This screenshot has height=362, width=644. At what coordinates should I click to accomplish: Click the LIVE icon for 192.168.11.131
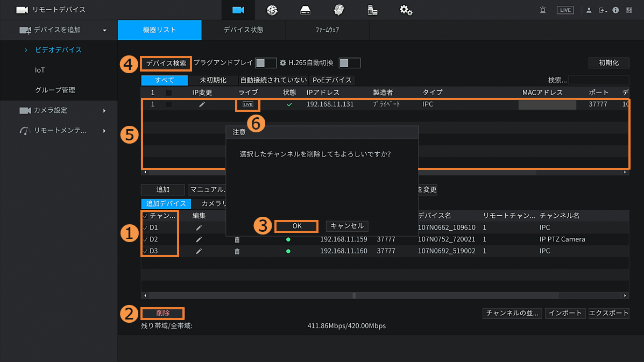pos(247,104)
